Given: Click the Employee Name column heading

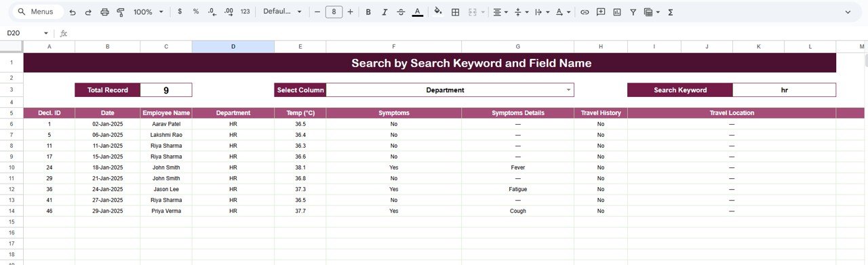Looking at the screenshot, I should [166, 113].
